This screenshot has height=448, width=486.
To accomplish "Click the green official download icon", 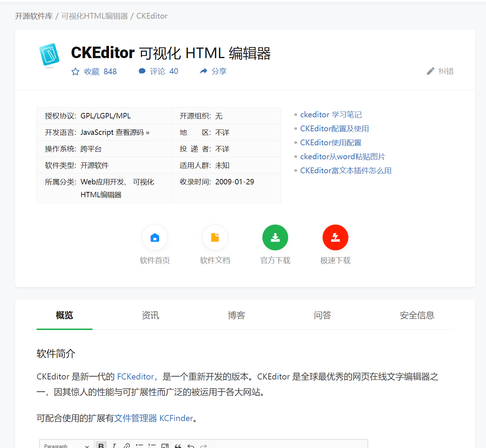I will coord(275,237).
